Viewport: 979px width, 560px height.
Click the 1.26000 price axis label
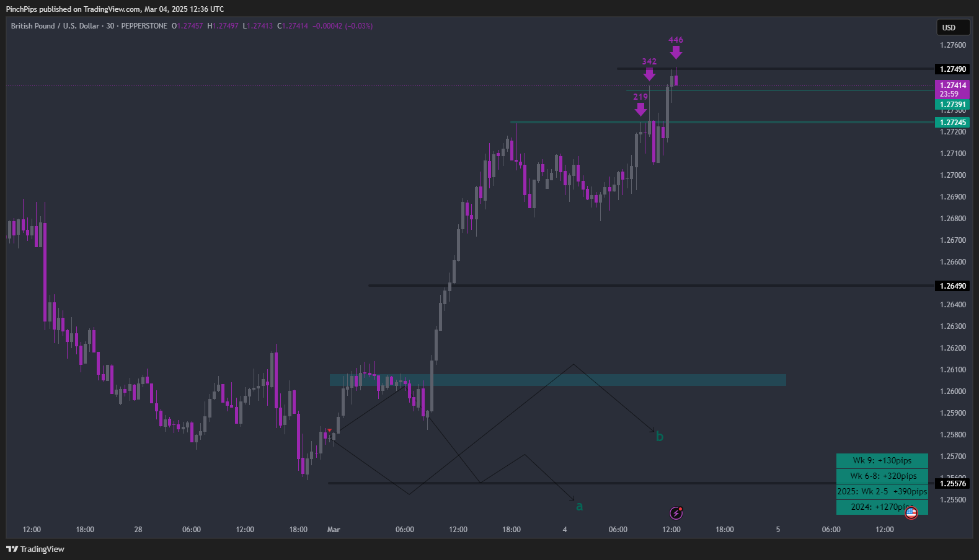click(953, 392)
